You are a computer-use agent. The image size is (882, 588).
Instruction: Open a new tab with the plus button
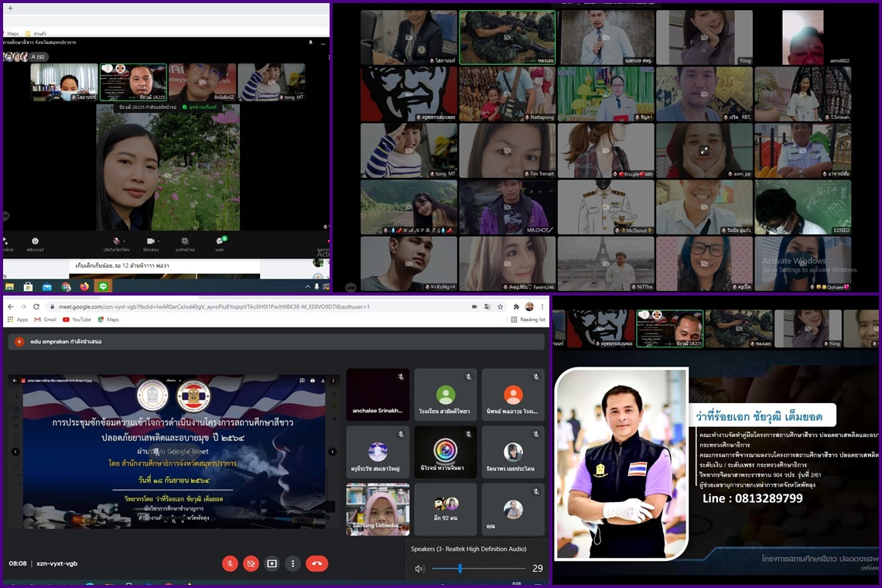click(10, 8)
